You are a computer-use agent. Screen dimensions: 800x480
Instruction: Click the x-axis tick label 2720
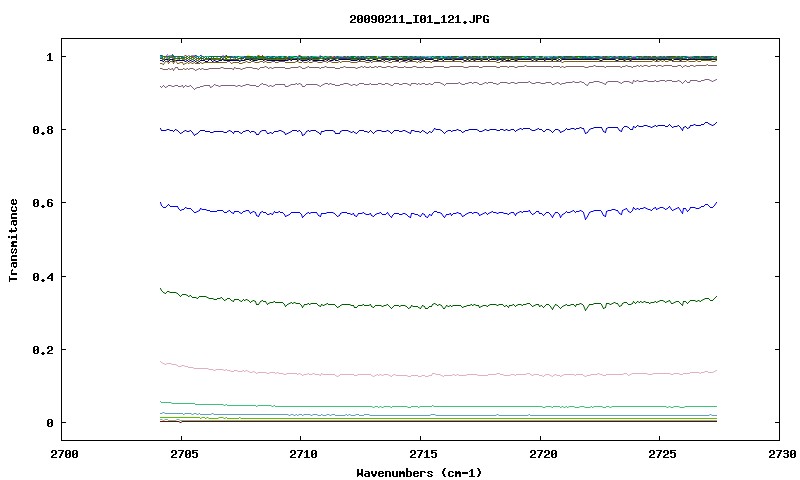click(x=543, y=454)
